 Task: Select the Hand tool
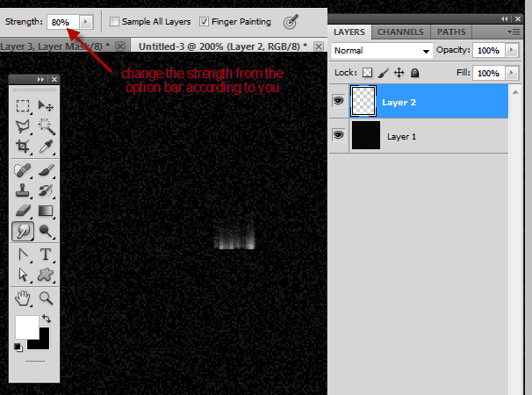23,298
